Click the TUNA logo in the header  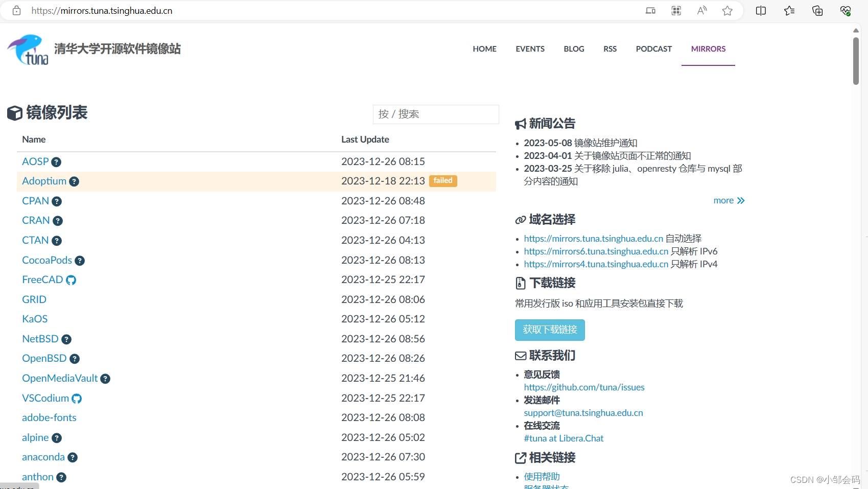28,50
